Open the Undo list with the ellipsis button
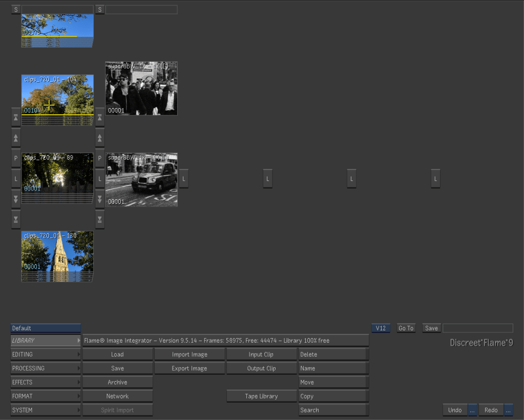 click(472, 410)
